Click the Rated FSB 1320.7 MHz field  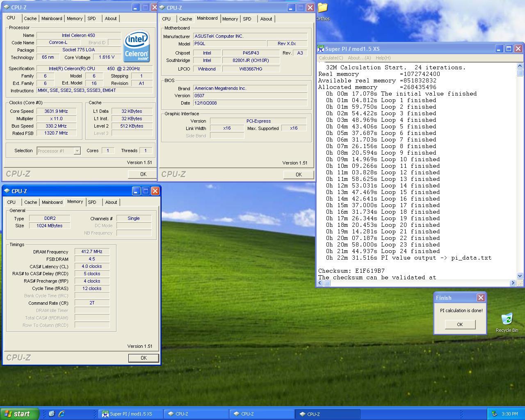[56, 133]
